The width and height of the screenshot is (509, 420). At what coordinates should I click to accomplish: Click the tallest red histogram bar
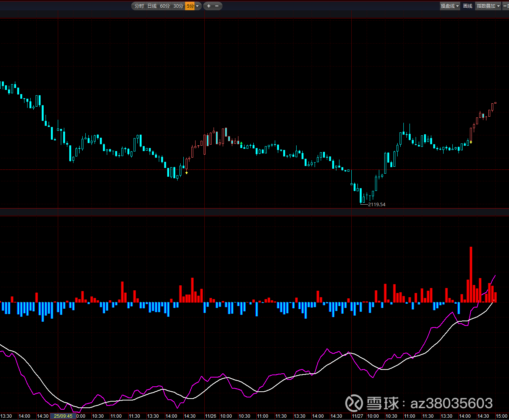point(471,275)
